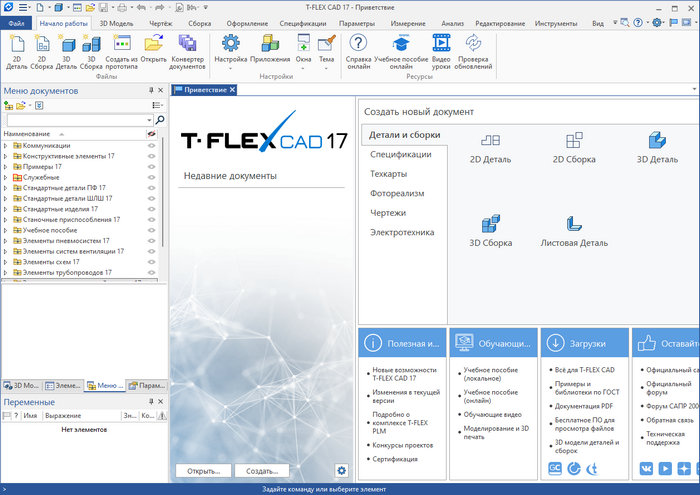Click Создать из прототипа ribbon icon

point(121,52)
